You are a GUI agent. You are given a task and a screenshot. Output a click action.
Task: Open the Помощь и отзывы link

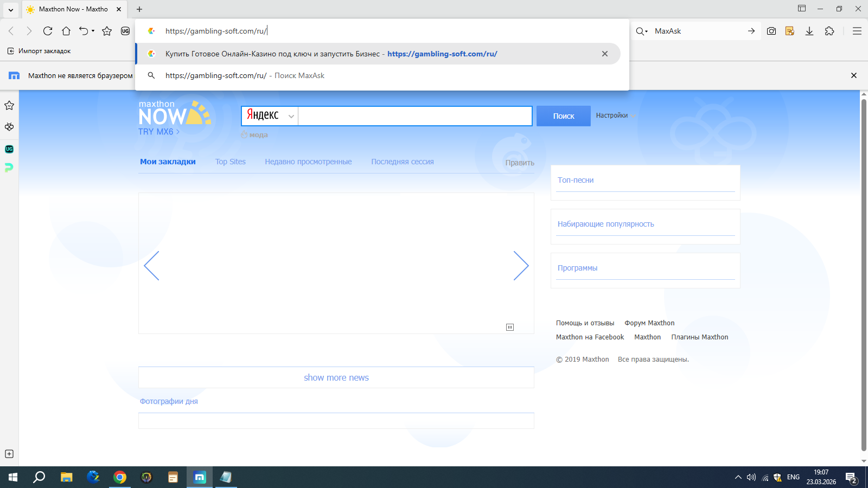click(585, 323)
